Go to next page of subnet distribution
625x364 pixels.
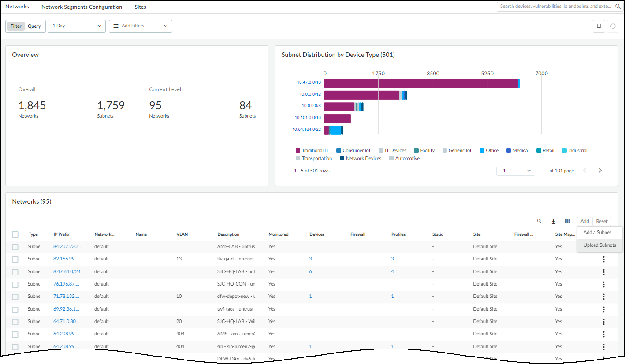[x=600, y=171]
